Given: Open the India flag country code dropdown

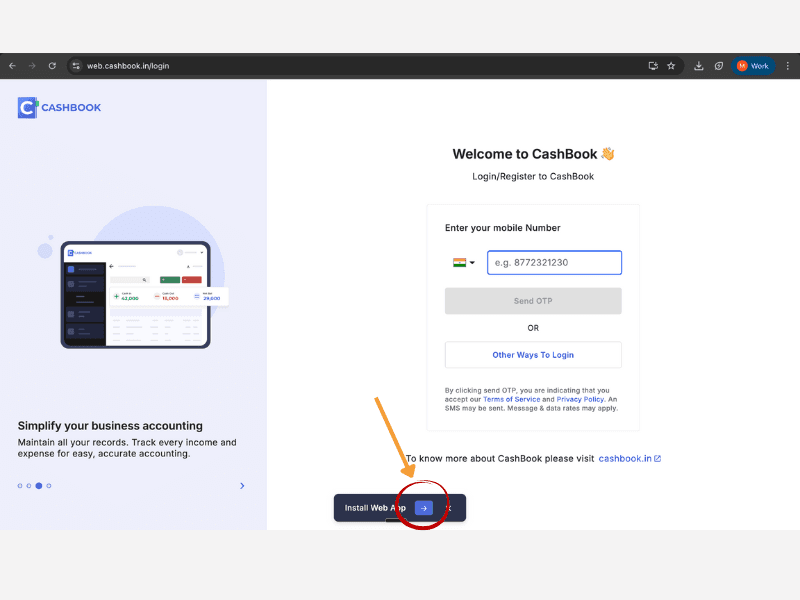Looking at the screenshot, I should tap(464, 263).
